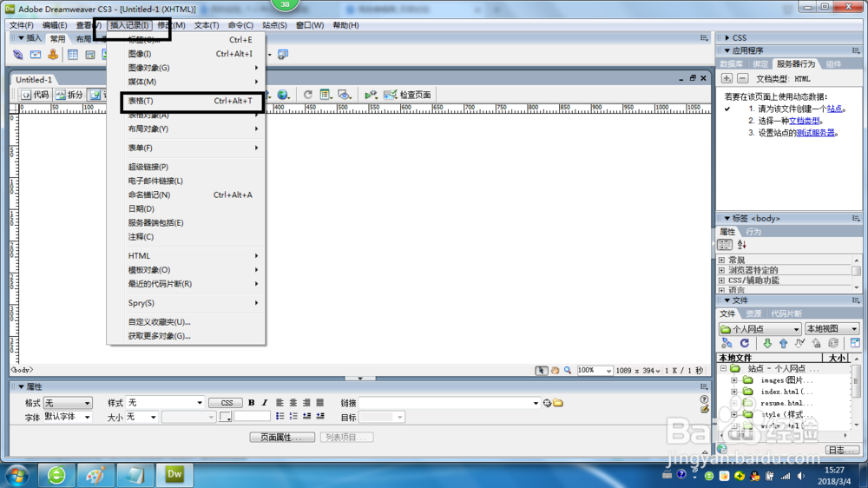Choose 图像(I) from the Insert menu
Image resolution: width=868 pixels, height=488 pixels.
186,54
